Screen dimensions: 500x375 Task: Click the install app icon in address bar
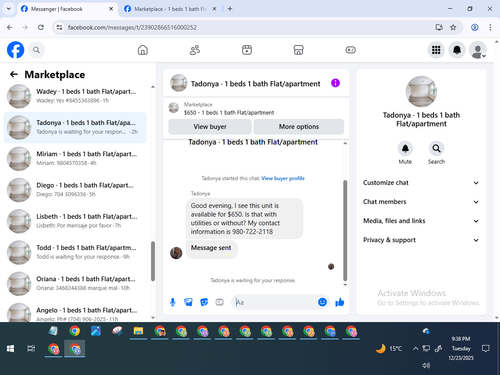click(439, 27)
